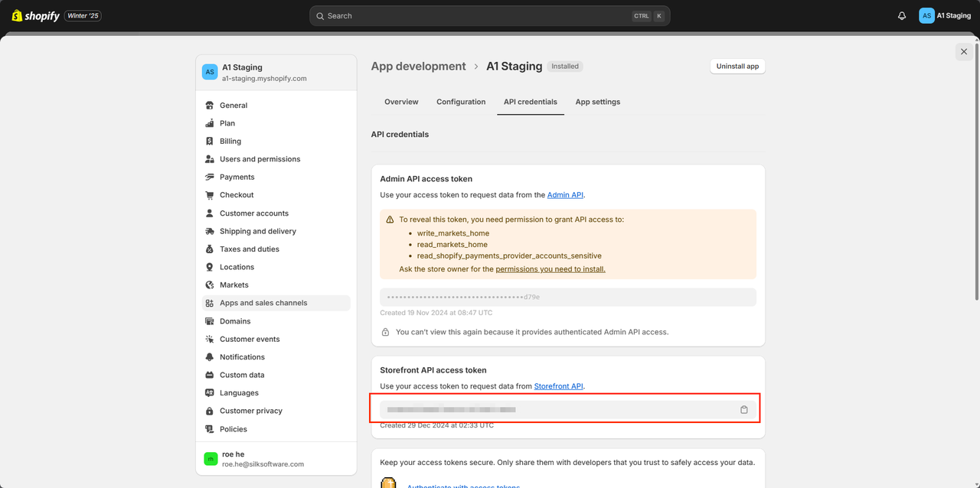Open the notifications bell icon

tap(902, 15)
